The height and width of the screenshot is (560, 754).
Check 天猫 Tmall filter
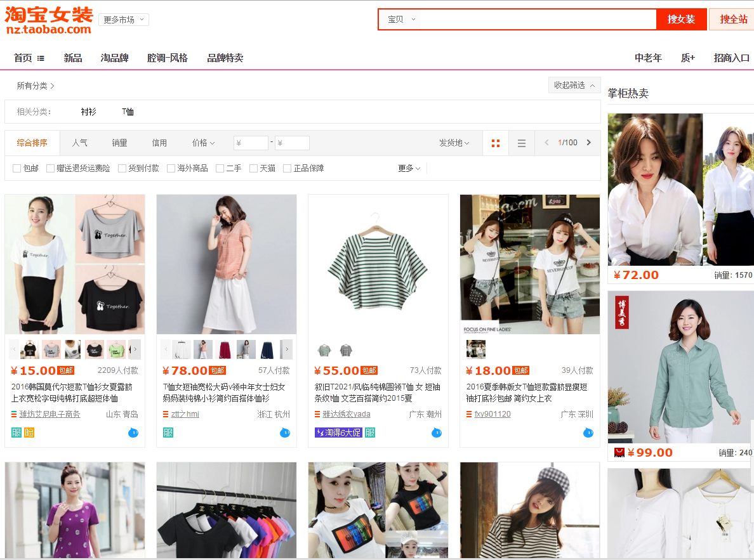pyautogui.click(x=253, y=168)
